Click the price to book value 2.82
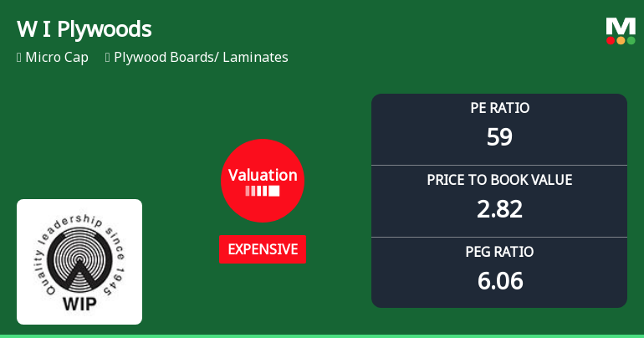The image size is (644, 338). 499,209
